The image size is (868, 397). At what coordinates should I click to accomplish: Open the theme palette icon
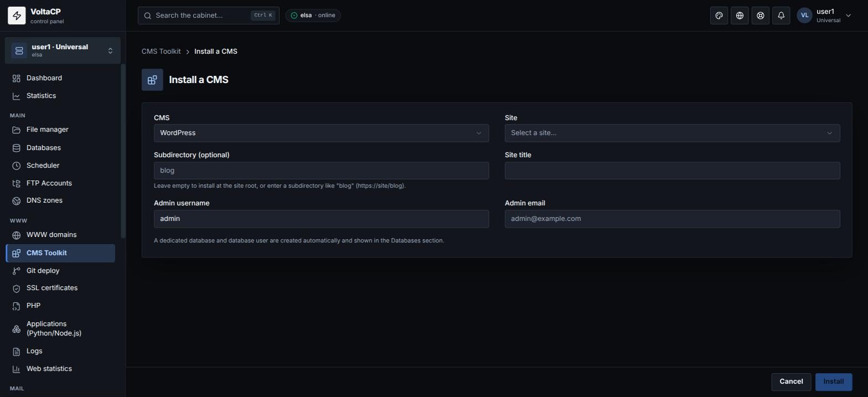(719, 16)
